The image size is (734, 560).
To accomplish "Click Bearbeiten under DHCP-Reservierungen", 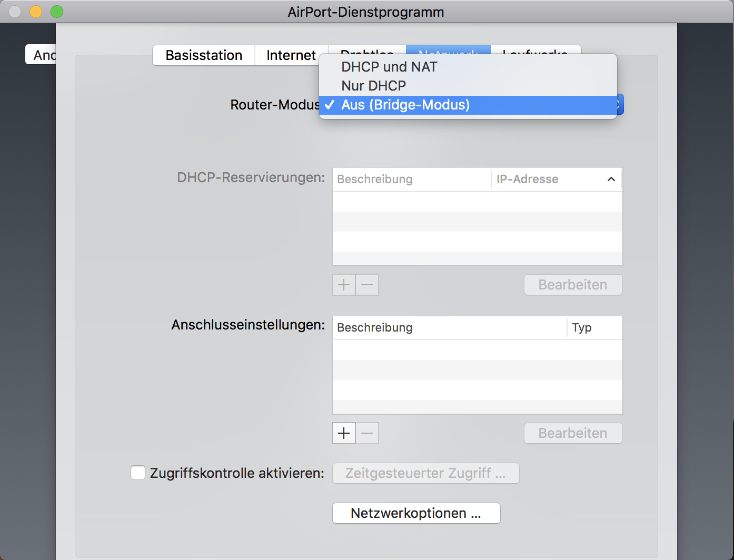I will [573, 285].
